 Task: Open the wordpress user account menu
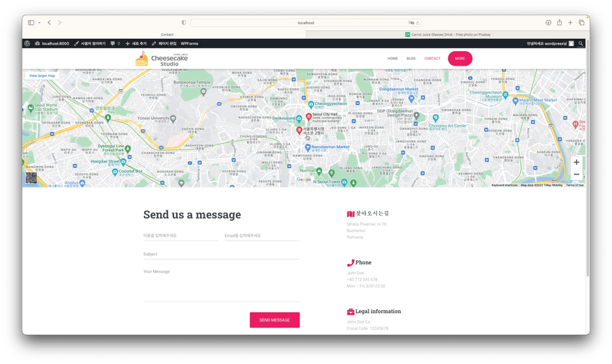(550, 43)
